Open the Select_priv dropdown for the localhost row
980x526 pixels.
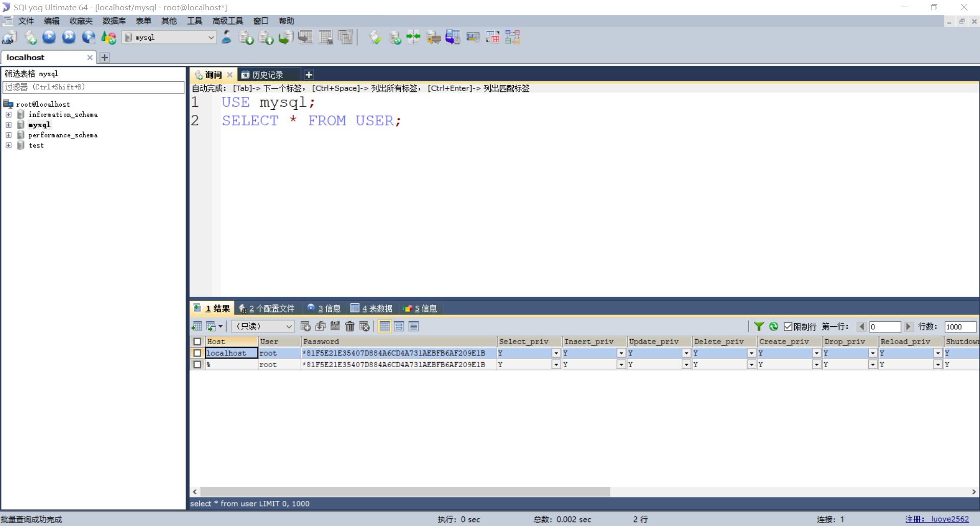coord(556,353)
